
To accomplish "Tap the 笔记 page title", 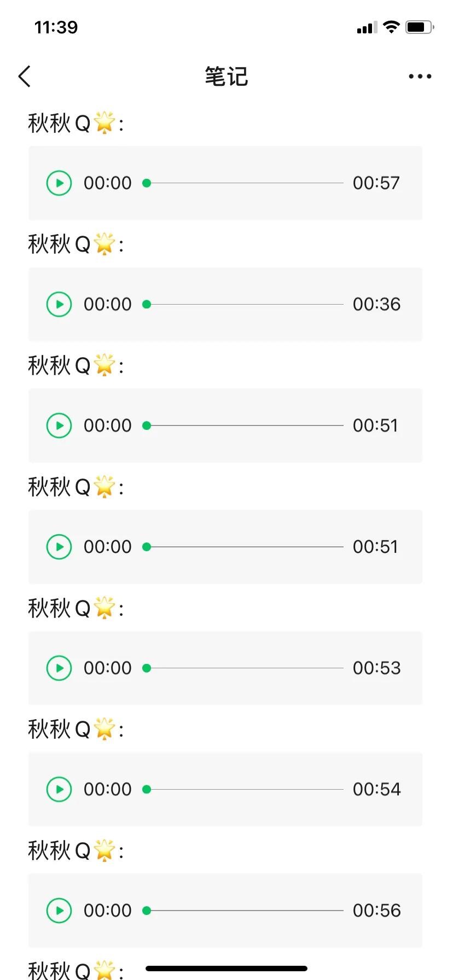I will (x=226, y=77).
